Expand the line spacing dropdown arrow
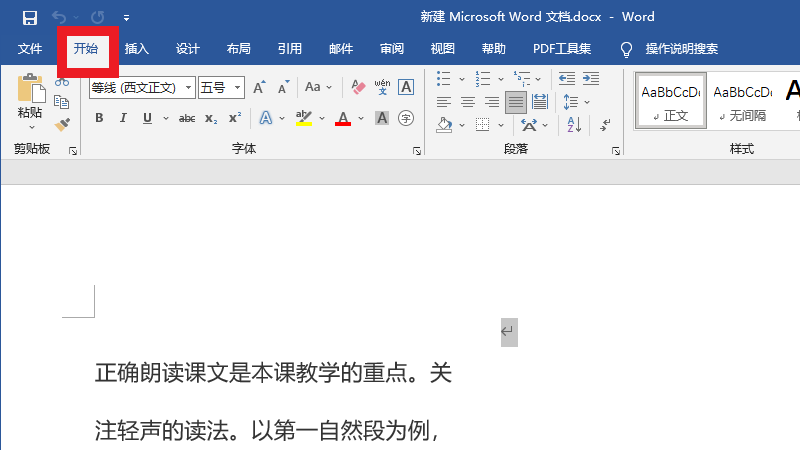Screen dimensions: 800x450 (x=587, y=102)
